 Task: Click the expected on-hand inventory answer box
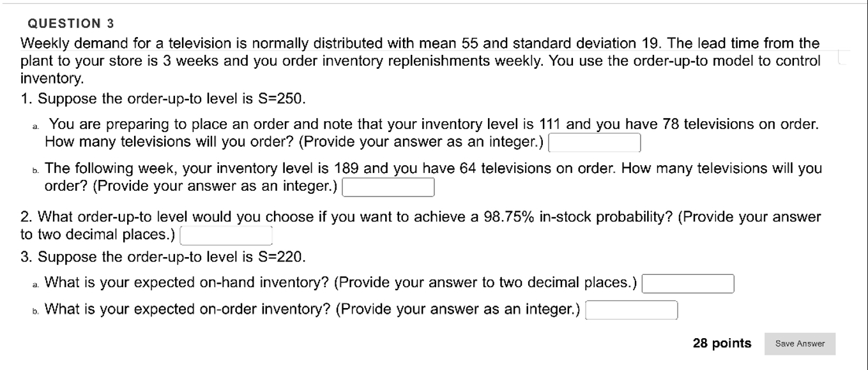[x=689, y=283]
